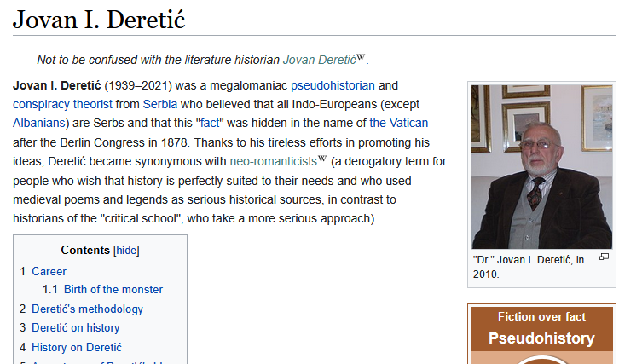
Task: Open the pseudohistorian link
Action: (x=333, y=86)
